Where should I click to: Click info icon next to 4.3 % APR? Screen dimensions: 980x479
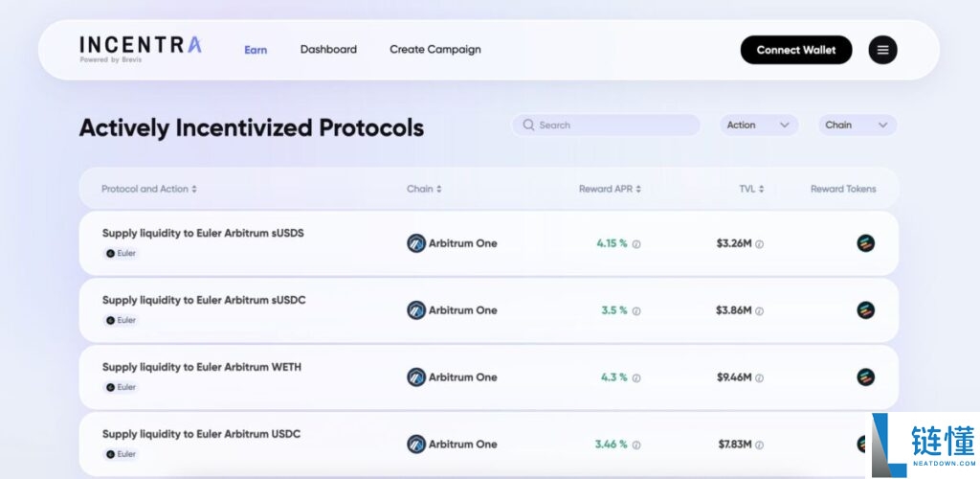click(x=636, y=378)
